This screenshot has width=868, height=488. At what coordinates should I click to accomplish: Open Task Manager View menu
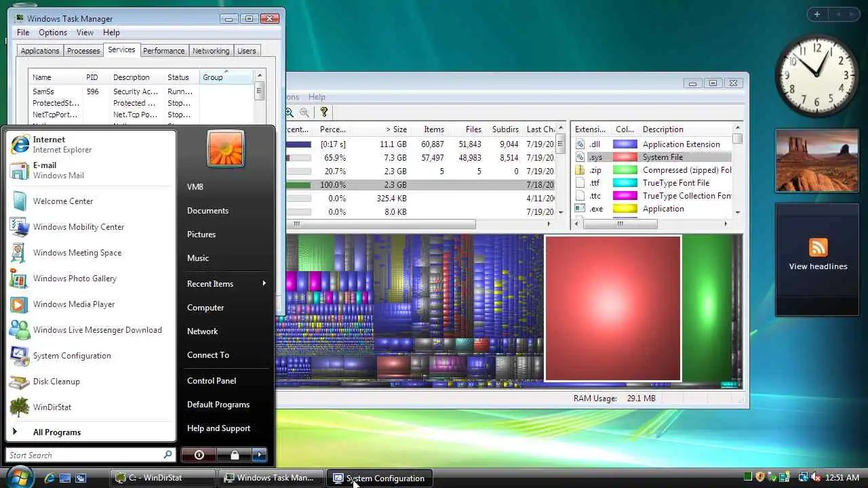[x=85, y=33]
